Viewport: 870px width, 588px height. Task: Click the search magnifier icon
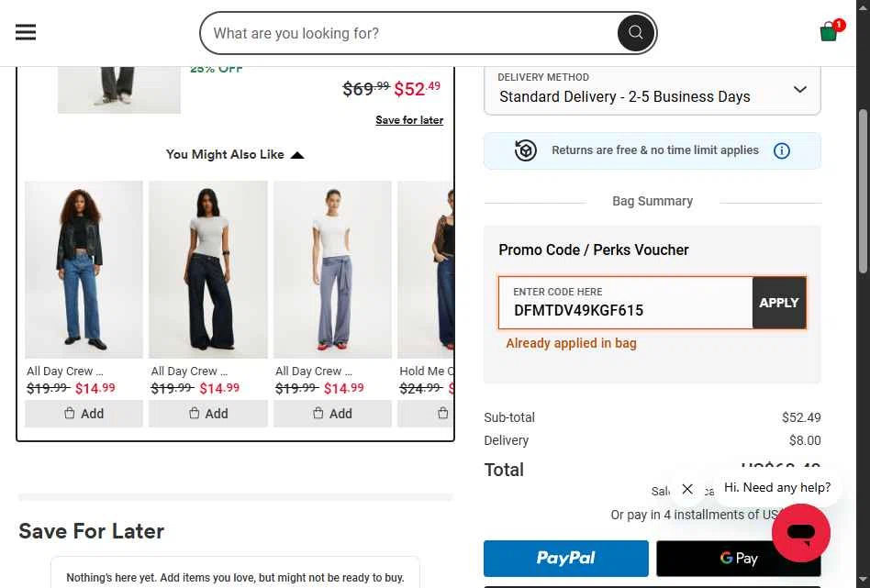tap(635, 34)
